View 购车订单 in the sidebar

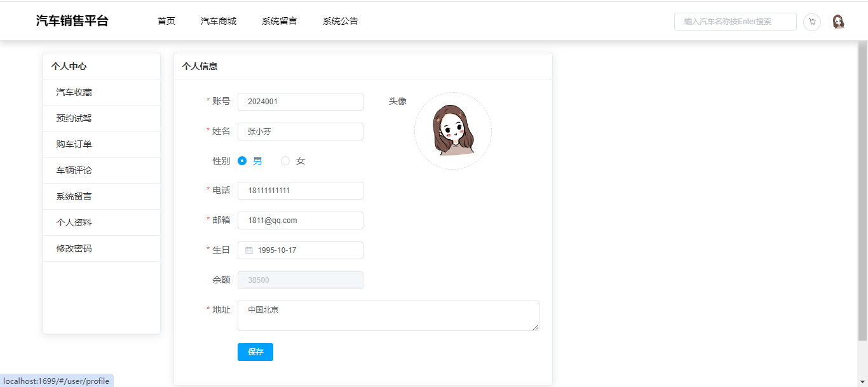click(x=74, y=144)
